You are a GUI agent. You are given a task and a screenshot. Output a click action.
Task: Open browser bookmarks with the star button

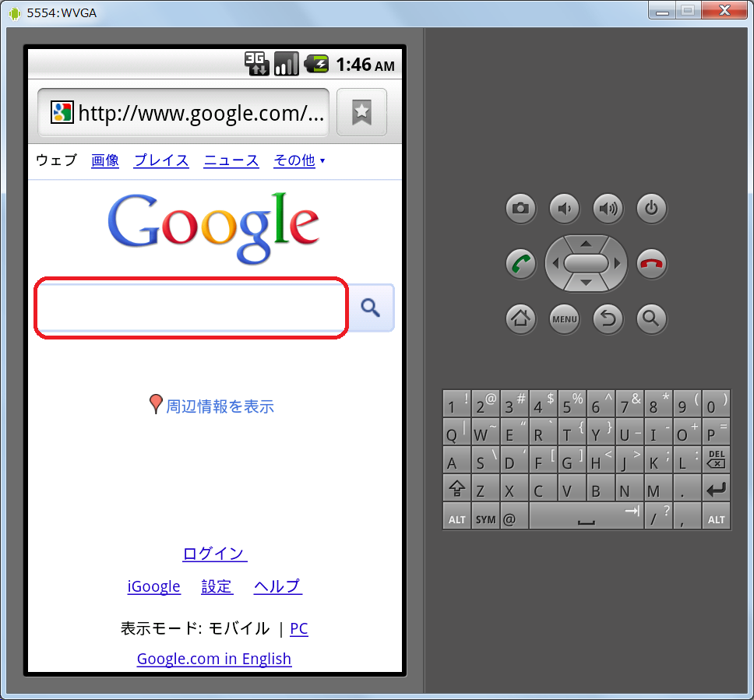click(x=361, y=112)
